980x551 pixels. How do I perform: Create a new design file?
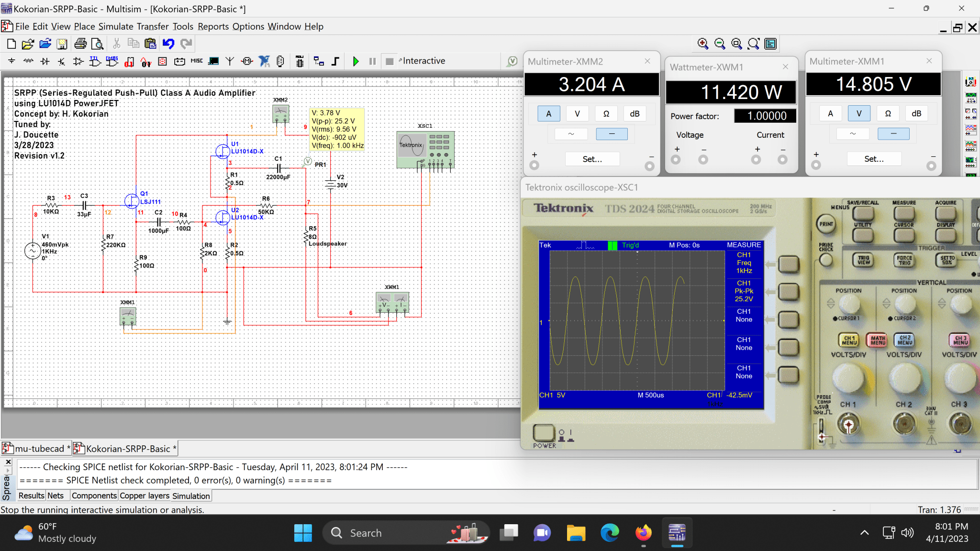(11, 44)
